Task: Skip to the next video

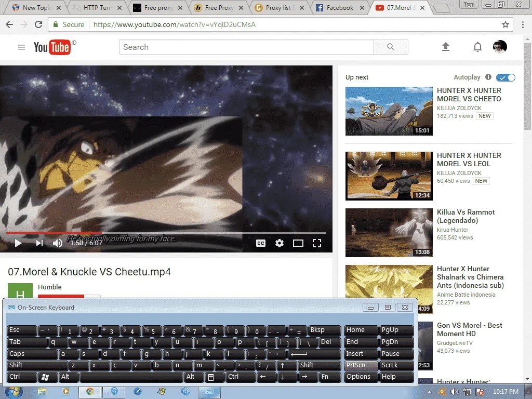Action: (x=39, y=243)
